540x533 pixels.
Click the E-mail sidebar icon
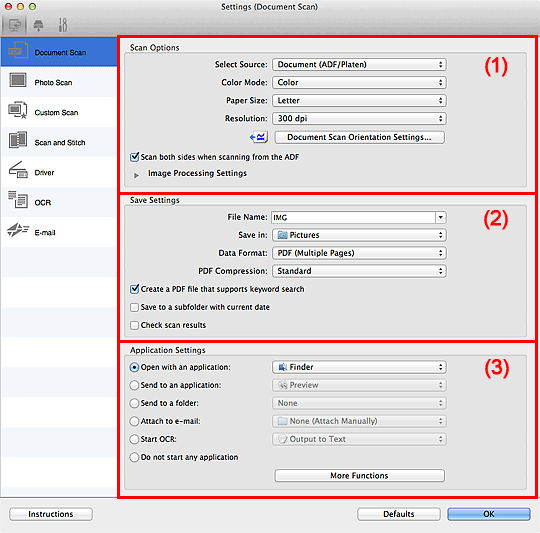(x=18, y=230)
